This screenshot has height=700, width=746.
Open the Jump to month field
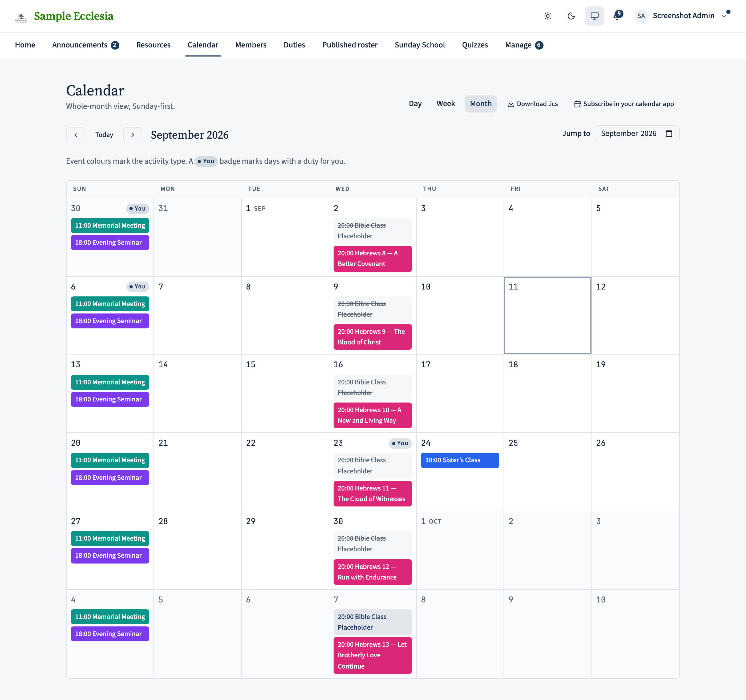point(637,134)
